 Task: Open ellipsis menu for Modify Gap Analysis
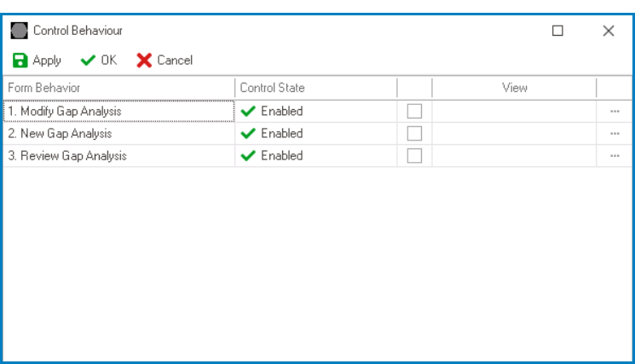click(615, 112)
